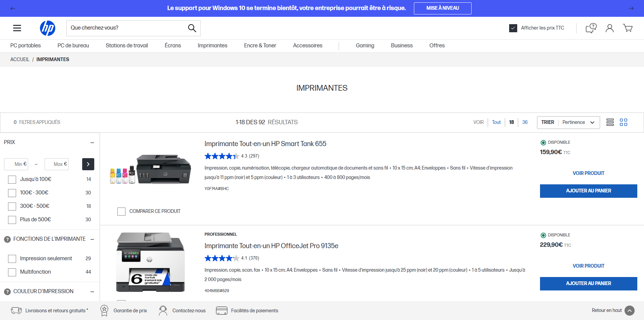
Task: Open the chat support icon
Action: 591,28
